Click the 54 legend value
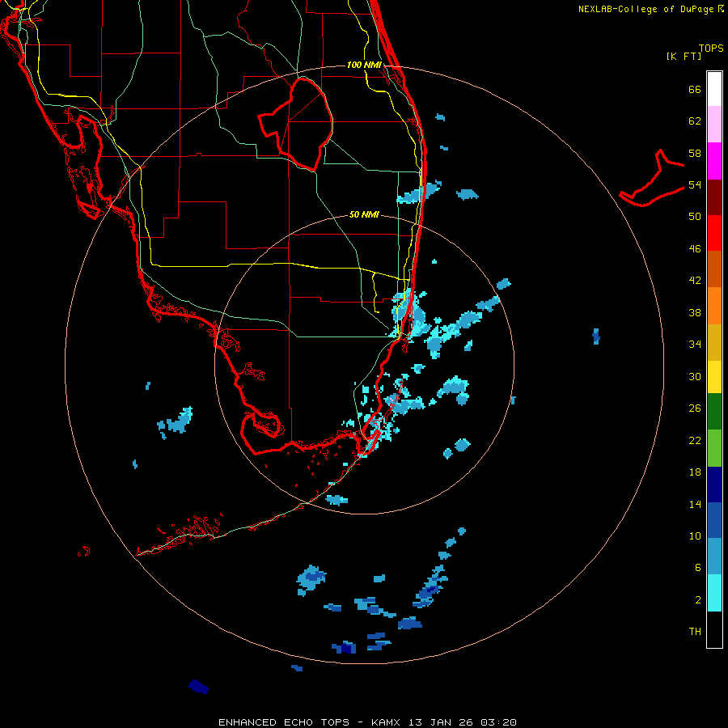The height and width of the screenshot is (728, 728). tap(695, 184)
